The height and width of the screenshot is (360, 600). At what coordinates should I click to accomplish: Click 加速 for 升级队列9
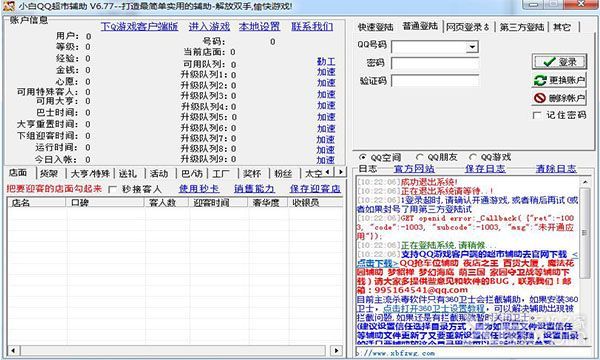(x=326, y=160)
